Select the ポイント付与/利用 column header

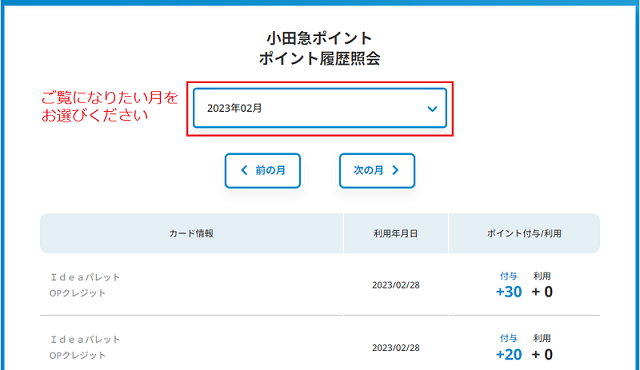click(524, 233)
